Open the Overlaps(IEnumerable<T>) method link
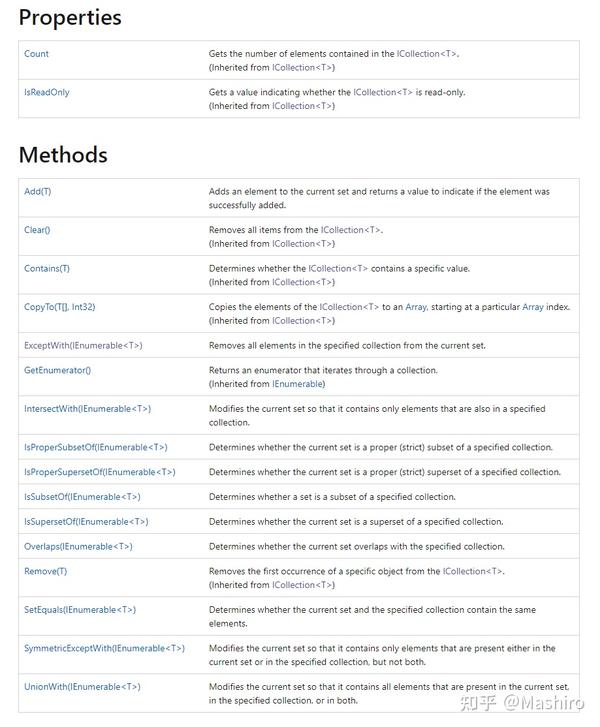 (78, 547)
